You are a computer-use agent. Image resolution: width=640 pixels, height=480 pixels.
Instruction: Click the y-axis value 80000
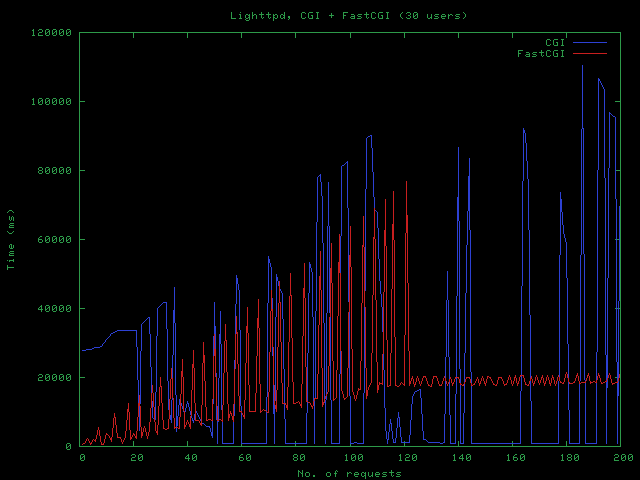55,171
